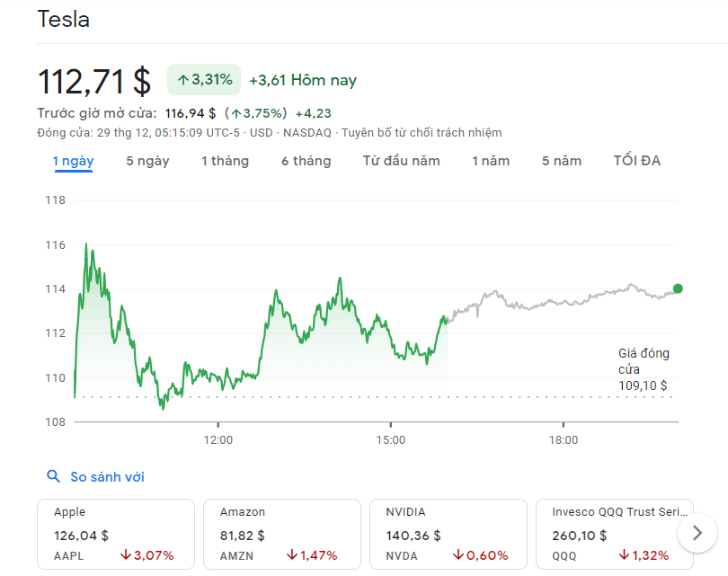Screen dimensions: 728x576
Task: Click the pre-market price 116,94 $
Action: pos(191,113)
